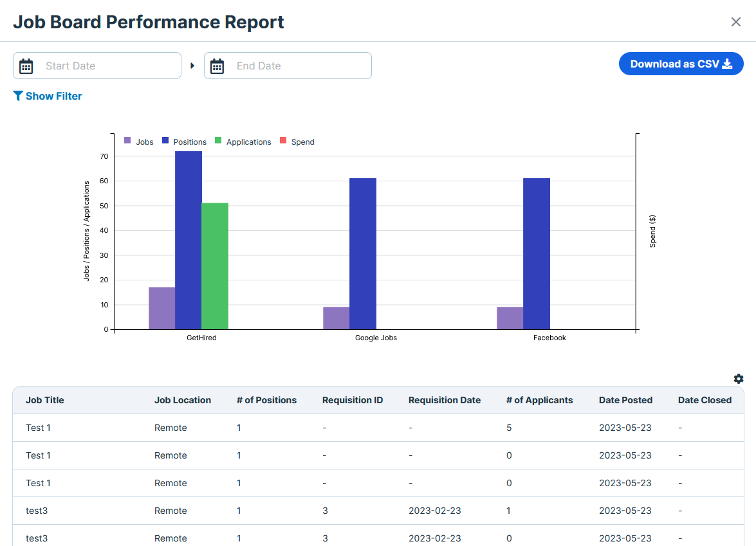Click the Date Posted column header
Screen dimensions: 756x546
coord(625,400)
